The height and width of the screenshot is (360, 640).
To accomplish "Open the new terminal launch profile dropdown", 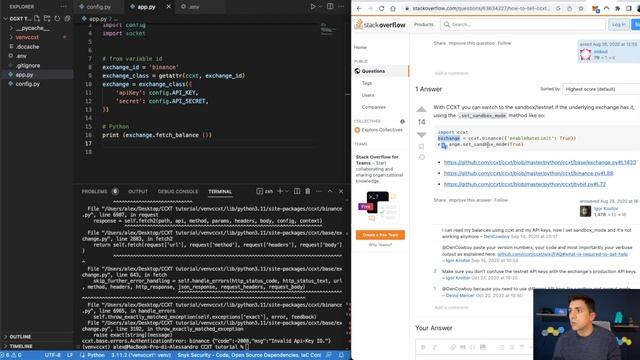I will (x=287, y=191).
